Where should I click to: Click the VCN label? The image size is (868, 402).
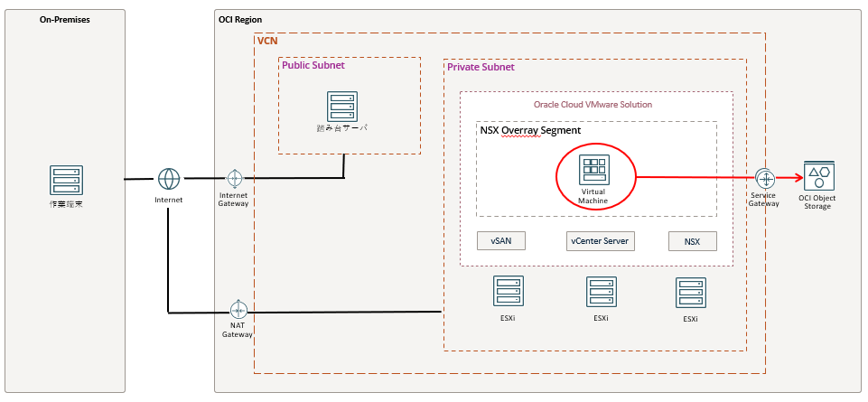[x=267, y=42]
